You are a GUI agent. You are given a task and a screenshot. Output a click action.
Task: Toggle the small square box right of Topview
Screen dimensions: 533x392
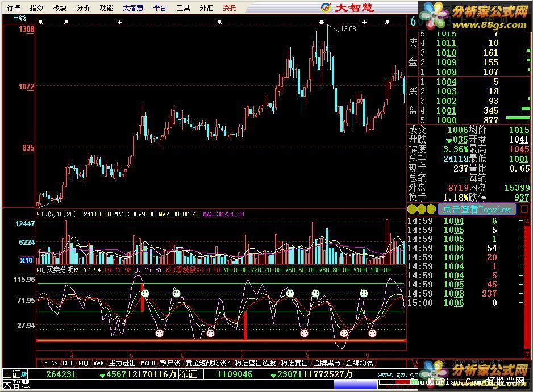[525, 208]
